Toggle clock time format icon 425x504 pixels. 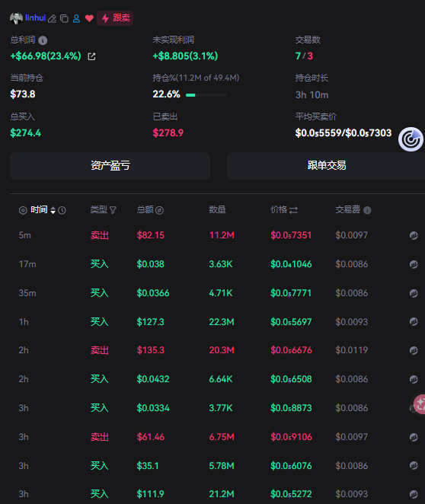click(62, 210)
